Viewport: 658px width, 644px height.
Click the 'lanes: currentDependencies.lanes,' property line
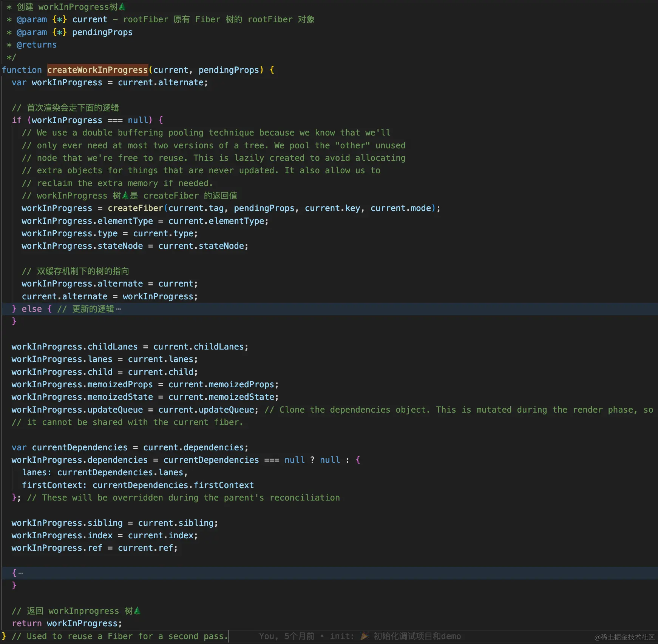pos(105,472)
